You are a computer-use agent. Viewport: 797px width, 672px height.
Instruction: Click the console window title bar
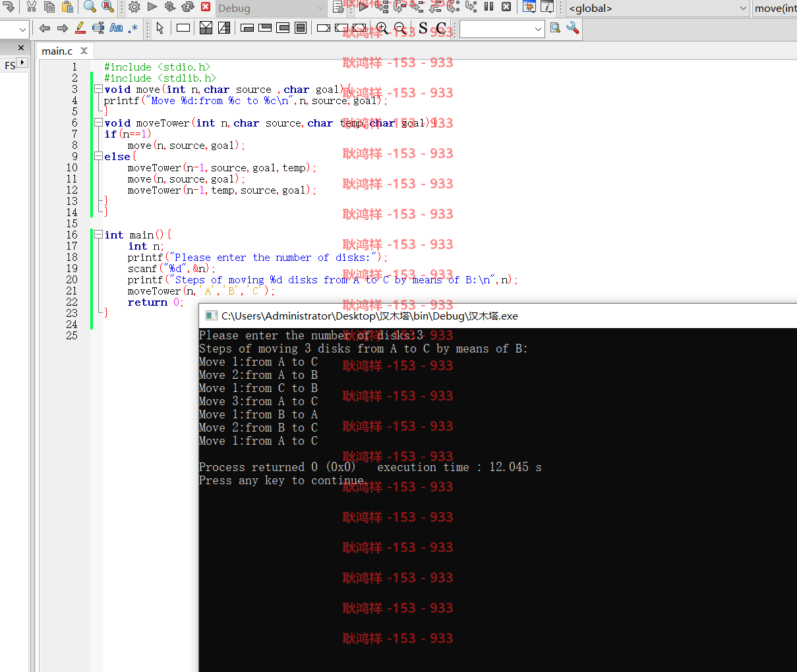(498, 316)
